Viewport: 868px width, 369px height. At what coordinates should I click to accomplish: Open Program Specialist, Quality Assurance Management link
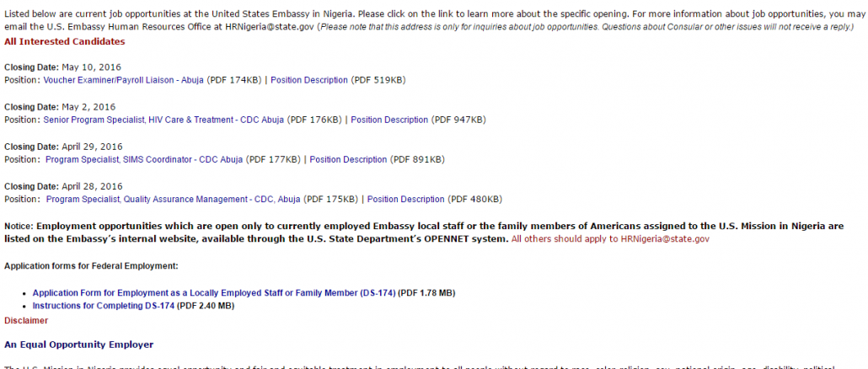coord(174,199)
